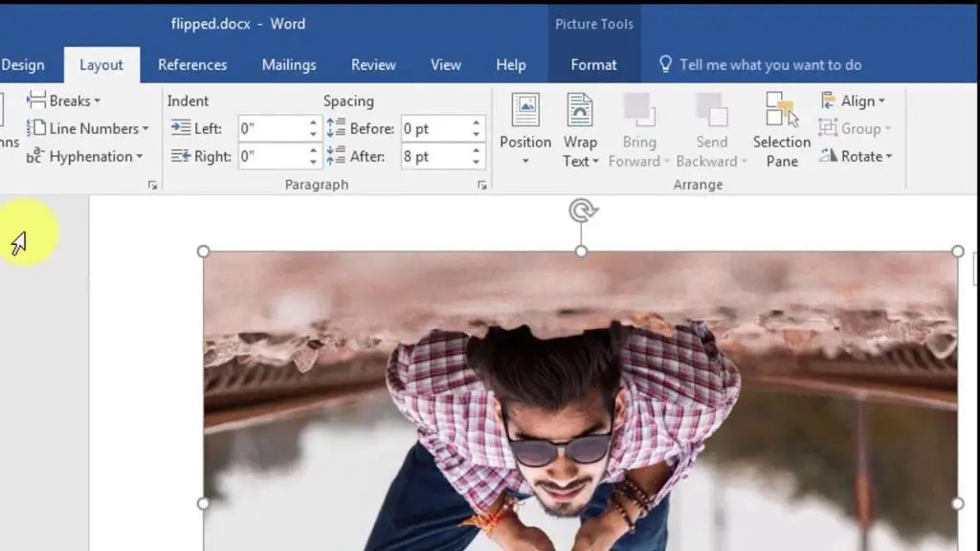Decrease the Right indent value

[x=313, y=163]
